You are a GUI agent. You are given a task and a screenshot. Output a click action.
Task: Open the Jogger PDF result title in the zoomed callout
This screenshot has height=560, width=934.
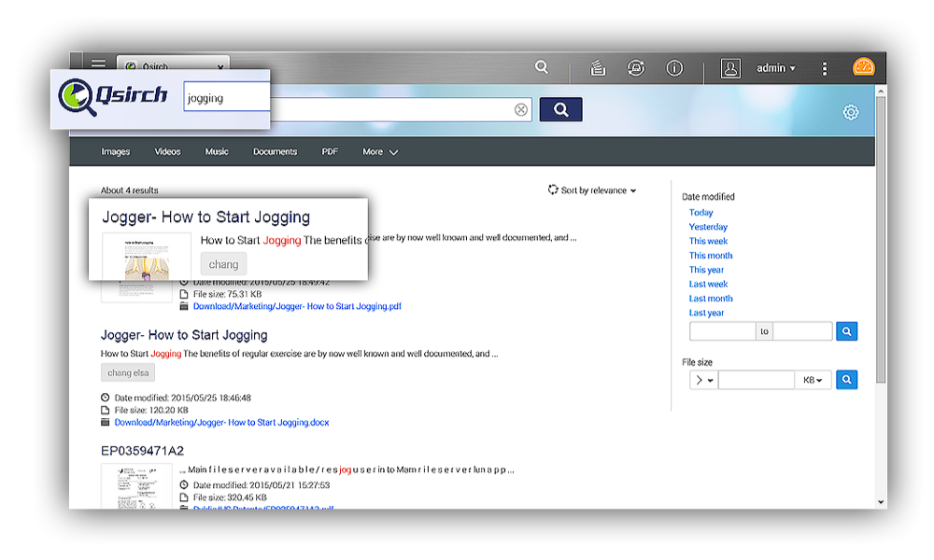(206, 217)
